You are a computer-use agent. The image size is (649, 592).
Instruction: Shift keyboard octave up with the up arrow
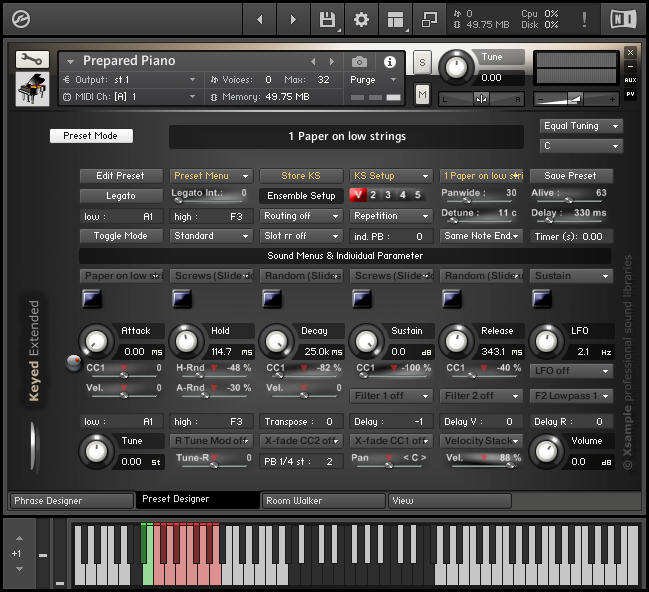pos(19,538)
